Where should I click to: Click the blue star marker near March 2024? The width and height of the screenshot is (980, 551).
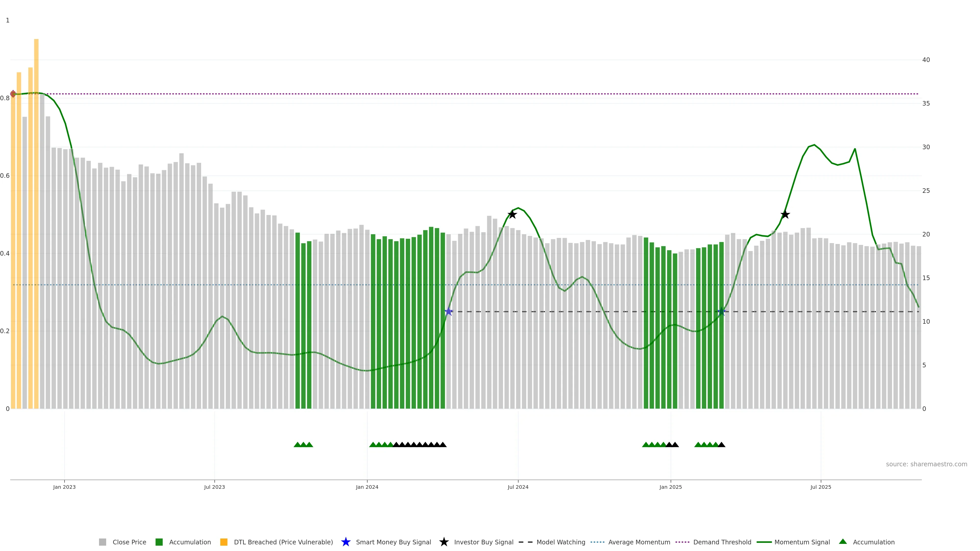(449, 311)
